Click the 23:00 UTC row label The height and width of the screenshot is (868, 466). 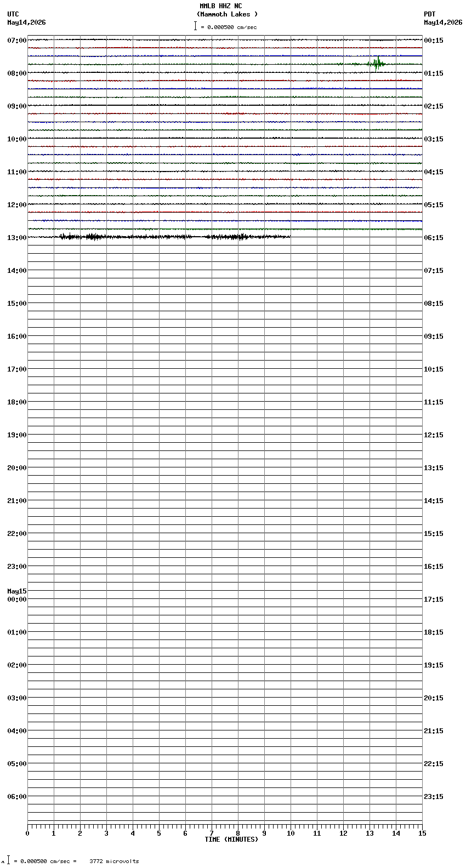(x=17, y=567)
